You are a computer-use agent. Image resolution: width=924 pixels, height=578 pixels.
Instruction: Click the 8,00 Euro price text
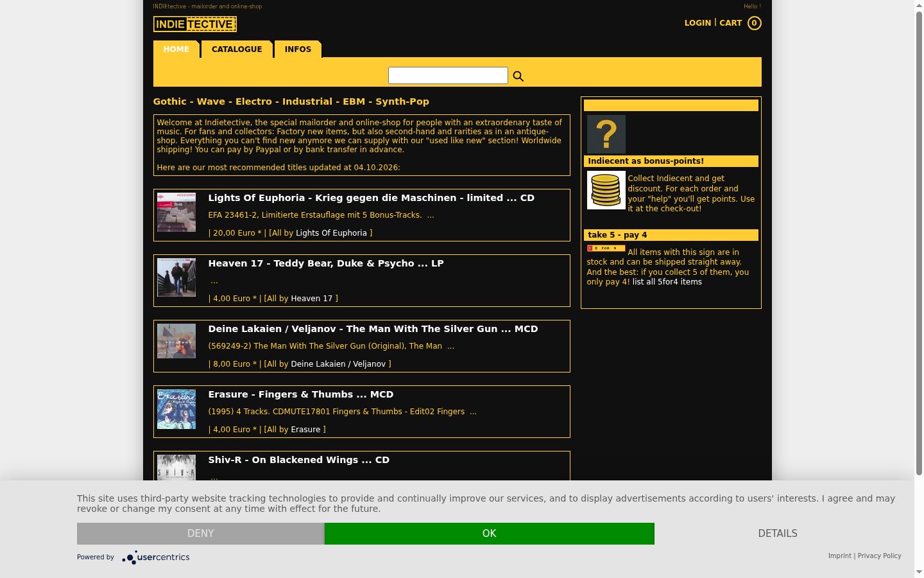click(232, 364)
